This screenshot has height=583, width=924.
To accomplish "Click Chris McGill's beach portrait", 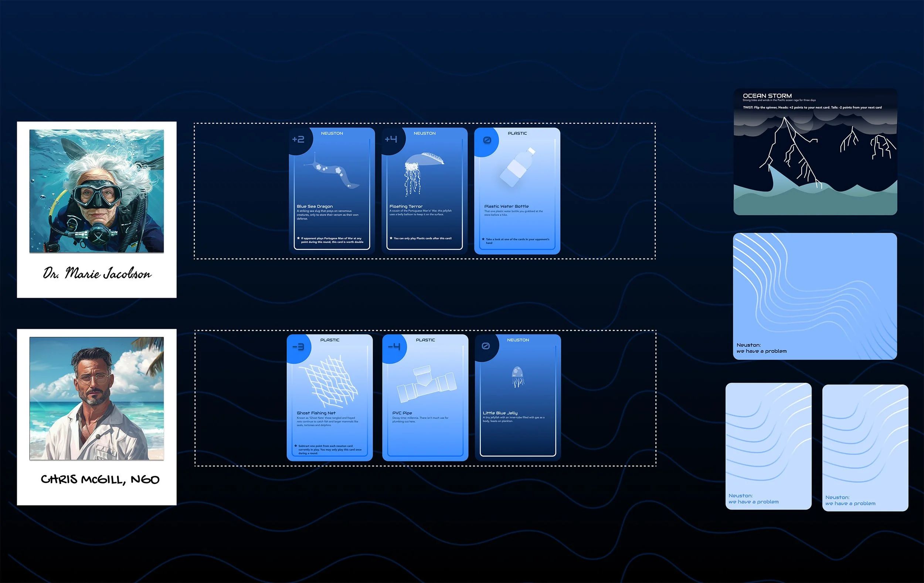I will pos(97,399).
